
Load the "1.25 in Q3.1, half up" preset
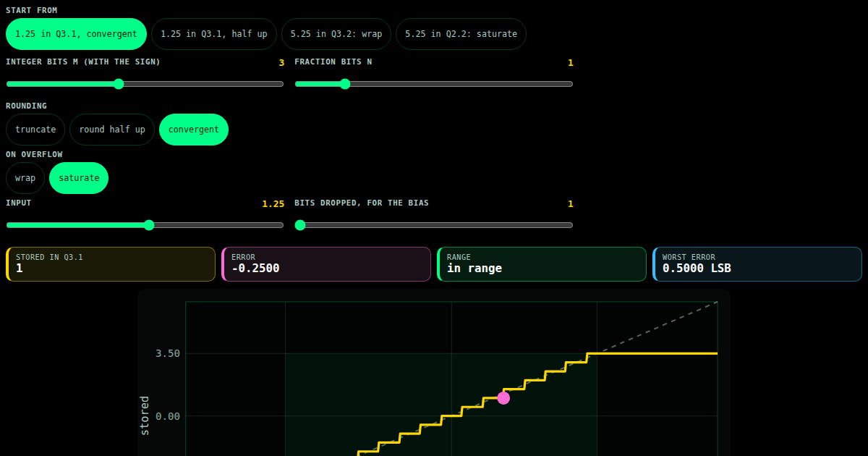214,34
